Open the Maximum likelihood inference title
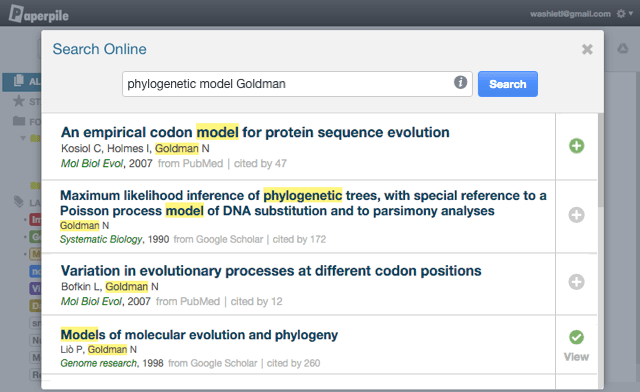640x392 pixels. tap(303, 203)
